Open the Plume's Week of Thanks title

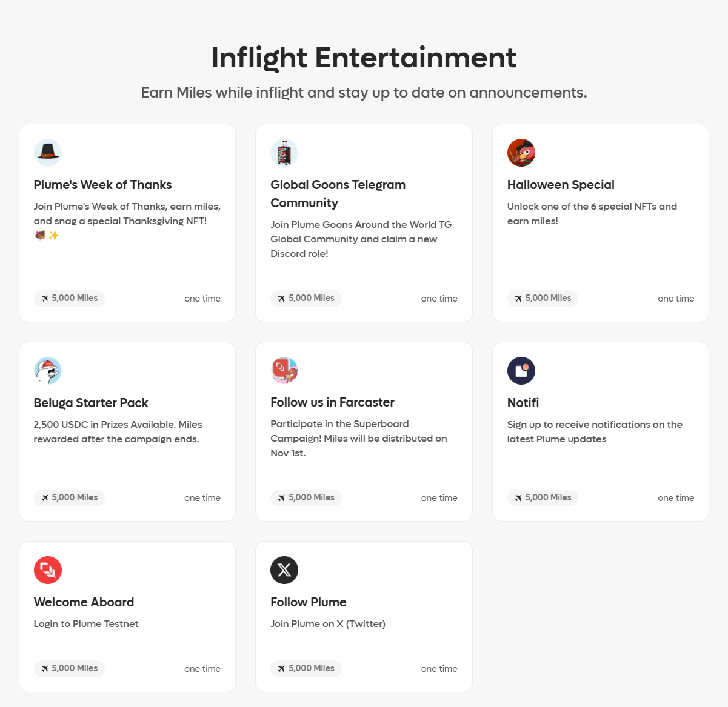pyautogui.click(x=102, y=185)
